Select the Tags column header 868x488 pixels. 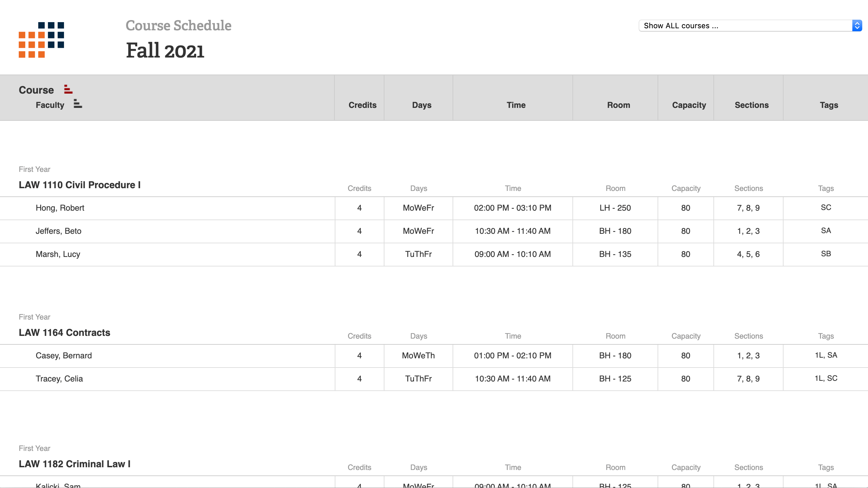[x=828, y=105]
